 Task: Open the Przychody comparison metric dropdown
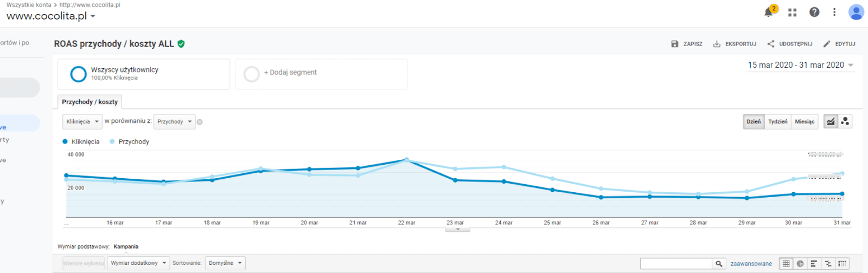point(174,122)
